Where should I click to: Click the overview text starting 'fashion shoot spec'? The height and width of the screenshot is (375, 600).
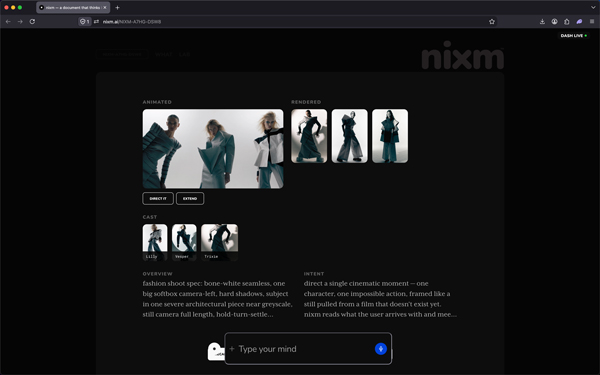point(217,299)
